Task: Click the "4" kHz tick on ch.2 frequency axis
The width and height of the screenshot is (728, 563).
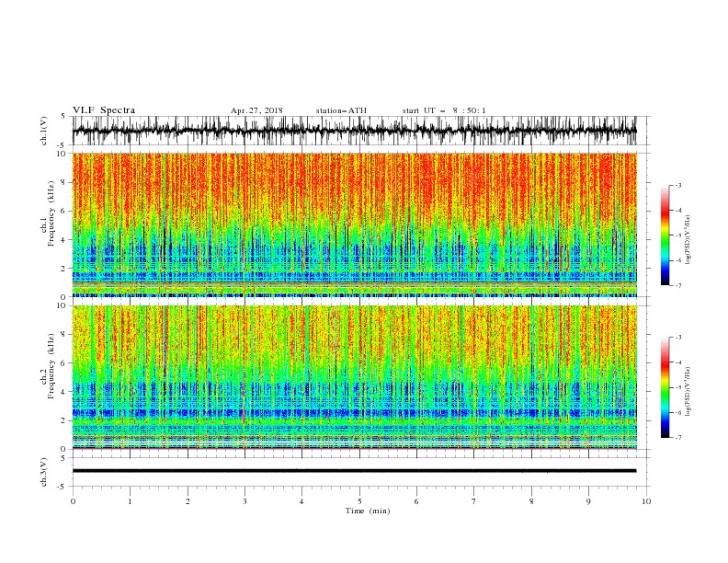Action: click(x=63, y=392)
